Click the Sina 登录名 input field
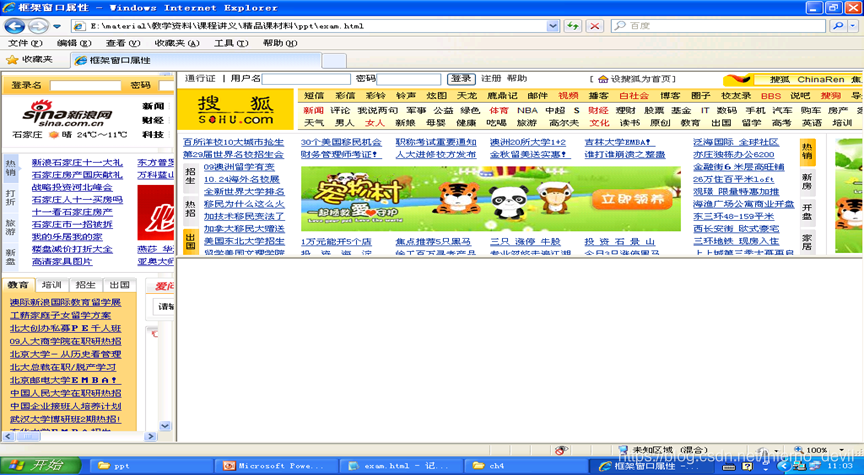Viewport: 864px width, 475px height. pyautogui.click(x=85, y=85)
